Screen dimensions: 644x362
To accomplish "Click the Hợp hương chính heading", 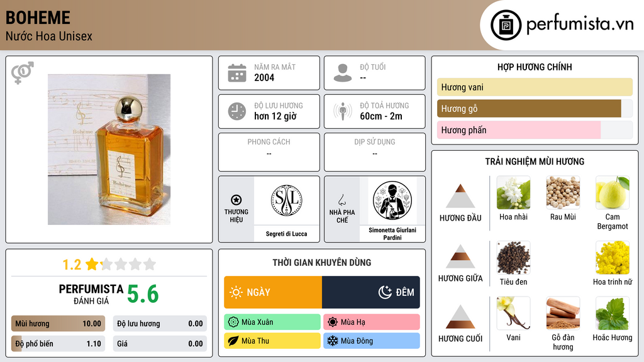I will coord(535,67).
